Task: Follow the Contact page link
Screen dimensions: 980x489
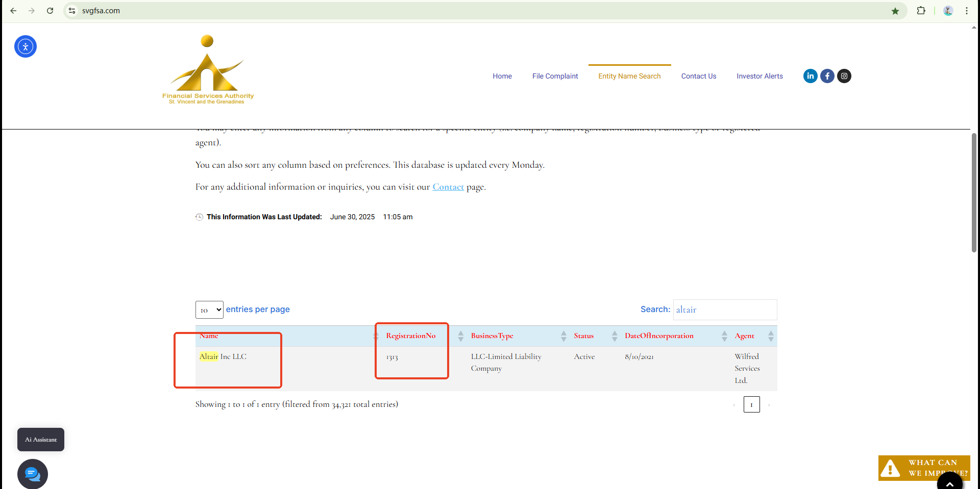Action: point(448,187)
